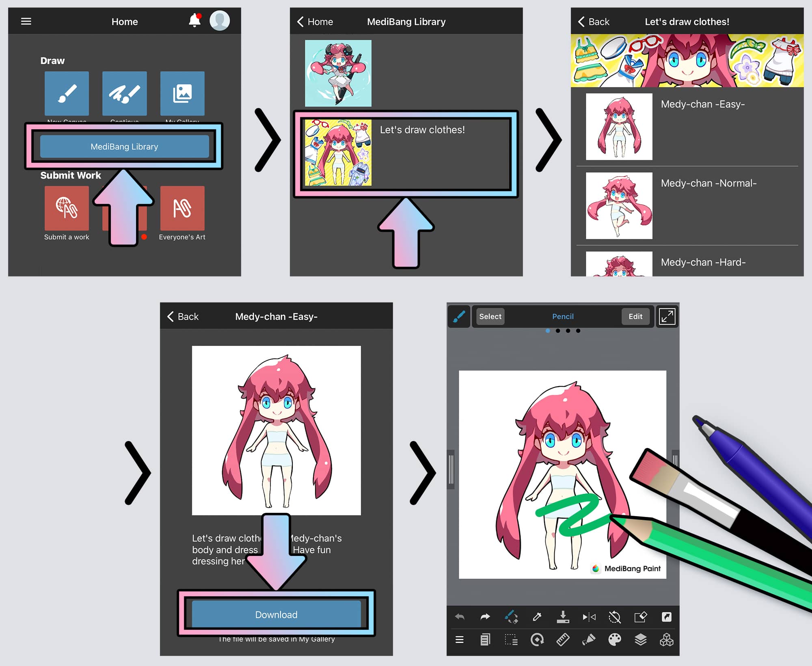
Task: Click the rotate canvas icon
Action: pyautogui.click(x=537, y=640)
